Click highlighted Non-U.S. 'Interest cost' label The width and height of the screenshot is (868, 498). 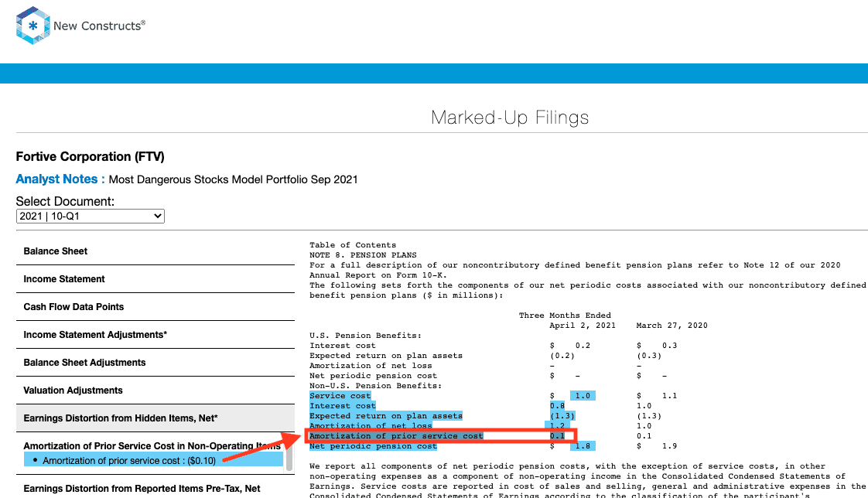point(342,406)
